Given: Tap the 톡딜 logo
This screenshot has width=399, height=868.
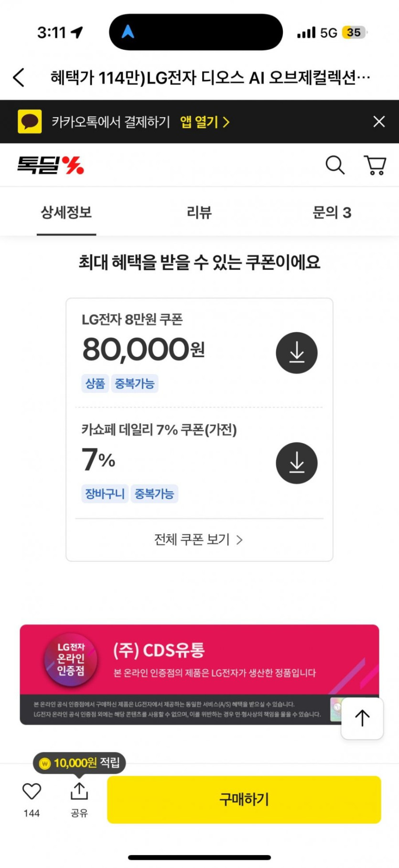Looking at the screenshot, I should point(51,165).
